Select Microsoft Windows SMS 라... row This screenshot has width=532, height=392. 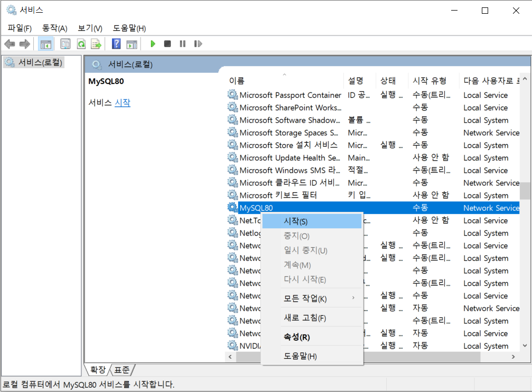tap(373, 170)
